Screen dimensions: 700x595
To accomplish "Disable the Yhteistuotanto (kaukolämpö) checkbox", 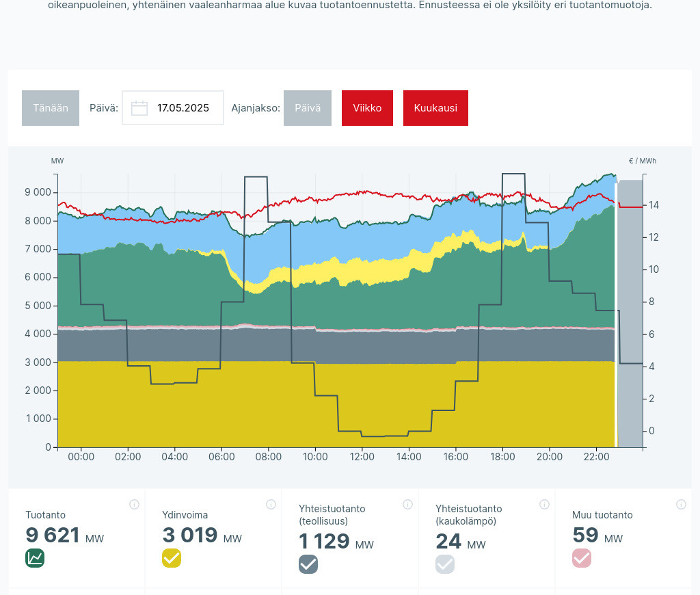I will (445, 564).
